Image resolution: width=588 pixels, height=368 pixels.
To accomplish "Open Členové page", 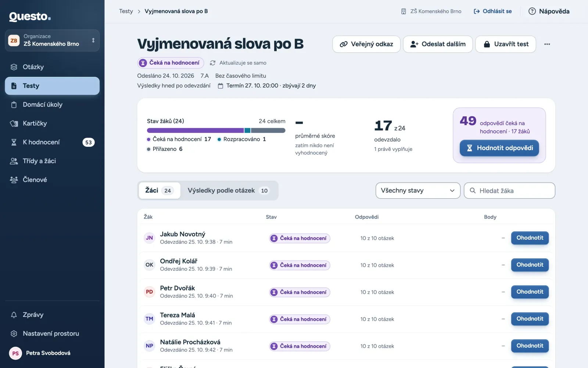I will 52,180.
